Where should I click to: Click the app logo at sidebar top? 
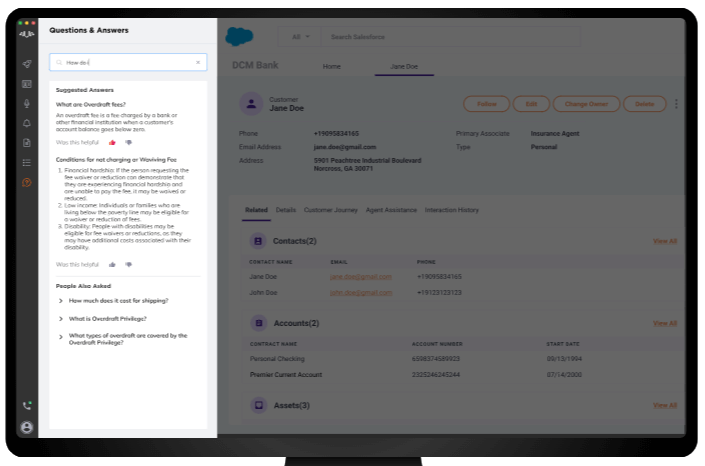pyautogui.click(x=27, y=34)
